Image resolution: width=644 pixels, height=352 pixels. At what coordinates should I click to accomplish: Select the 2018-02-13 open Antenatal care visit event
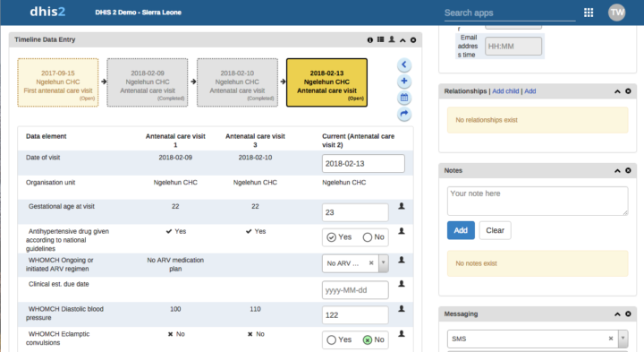pos(327,82)
